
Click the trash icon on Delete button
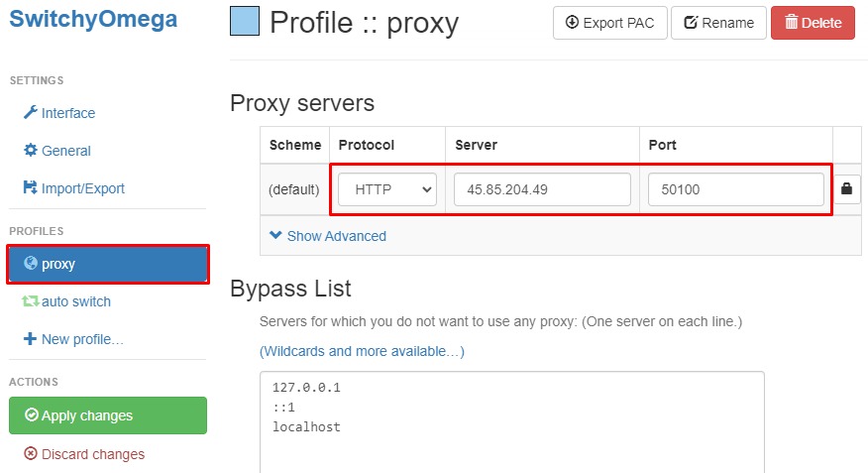click(x=791, y=23)
